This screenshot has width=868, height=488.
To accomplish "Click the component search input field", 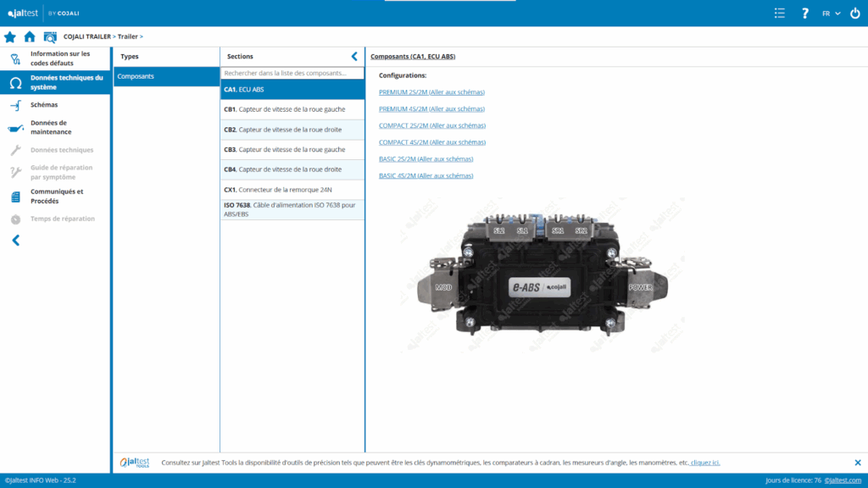I will (x=292, y=74).
